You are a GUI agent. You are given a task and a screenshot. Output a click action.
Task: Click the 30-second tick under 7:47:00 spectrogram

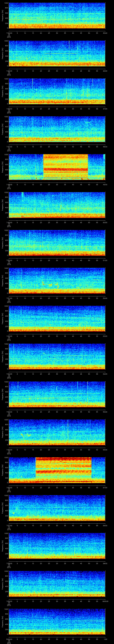57,147
